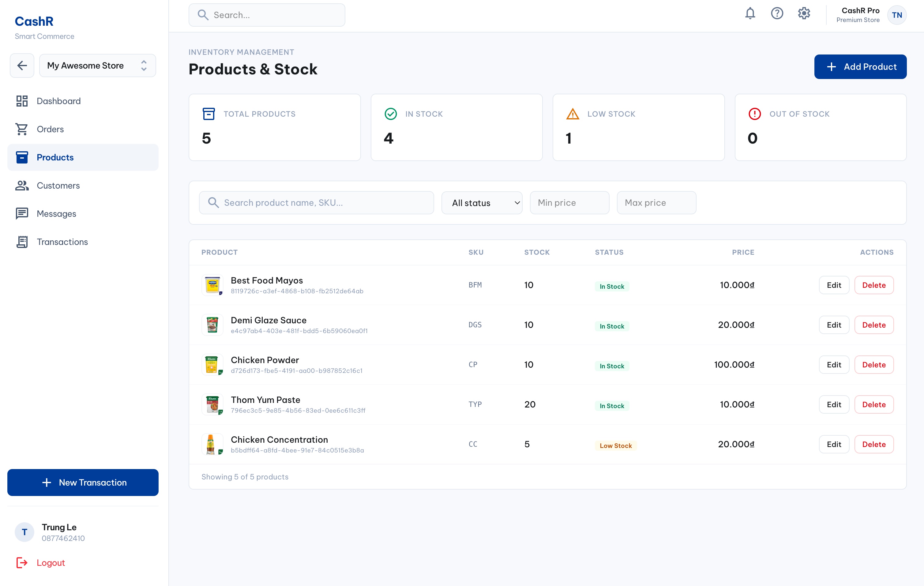Open the All status filter dropdown
The image size is (924, 586).
pyautogui.click(x=482, y=203)
